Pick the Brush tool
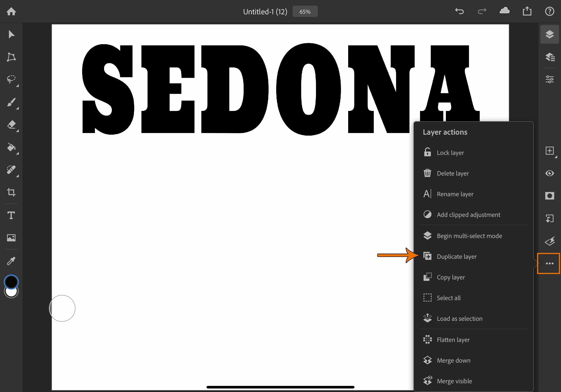 [11, 102]
